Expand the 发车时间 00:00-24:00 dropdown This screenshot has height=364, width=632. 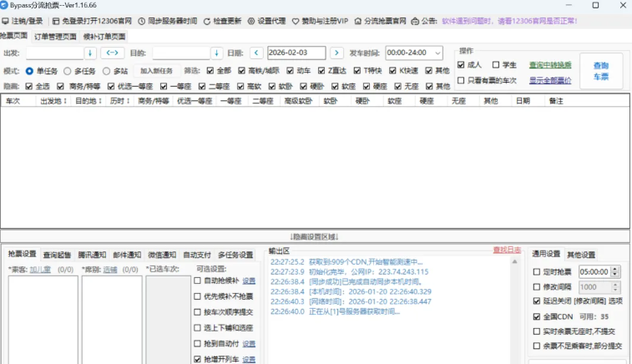437,53
